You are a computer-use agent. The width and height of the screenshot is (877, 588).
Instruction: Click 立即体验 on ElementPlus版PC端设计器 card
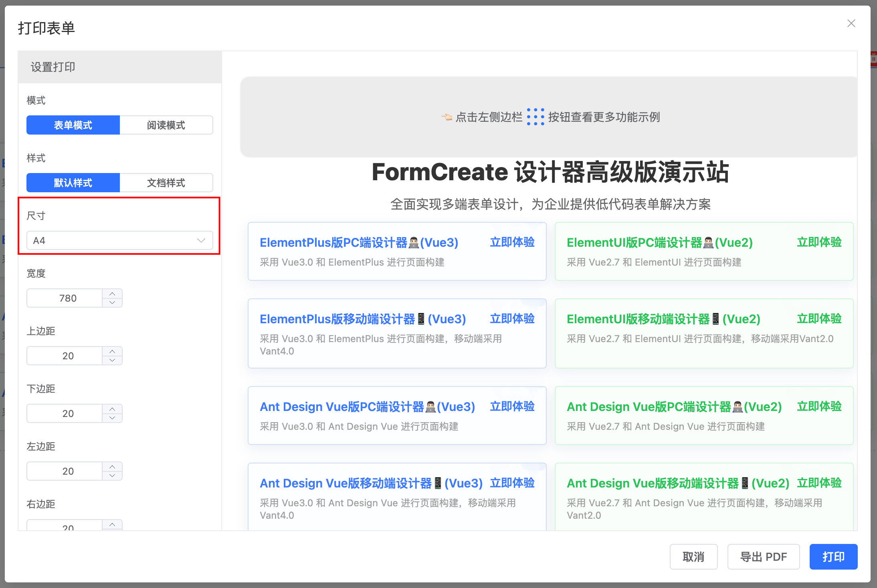pyautogui.click(x=512, y=242)
